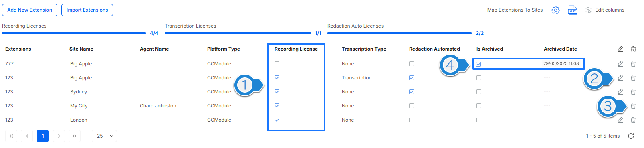The height and width of the screenshot is (148, 644).
Task: Sort by Transcription Type column header
Action: pyautogui.click(x=364, y=49)
